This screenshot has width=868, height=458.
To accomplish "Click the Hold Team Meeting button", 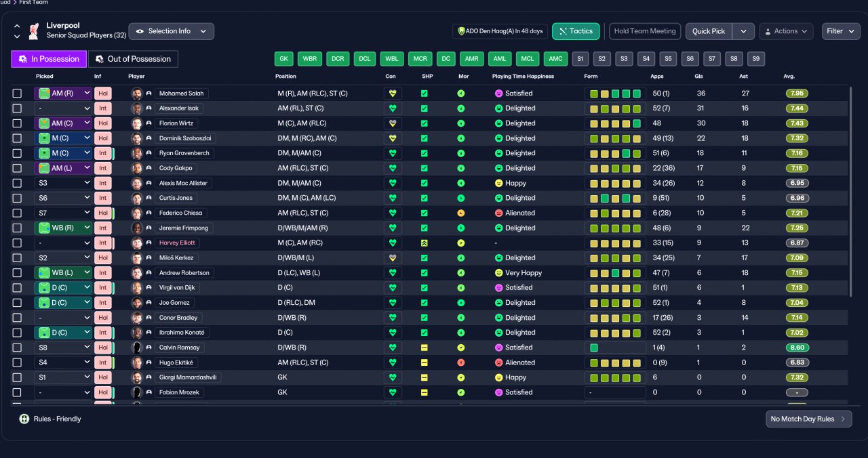I will coord(645,31).
